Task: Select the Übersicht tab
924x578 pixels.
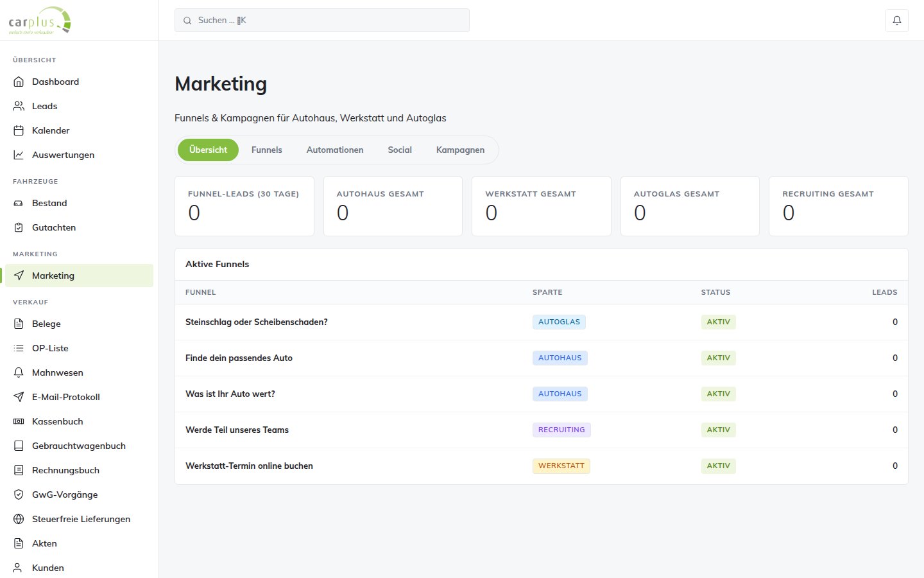Action: (x=208, y=150)
